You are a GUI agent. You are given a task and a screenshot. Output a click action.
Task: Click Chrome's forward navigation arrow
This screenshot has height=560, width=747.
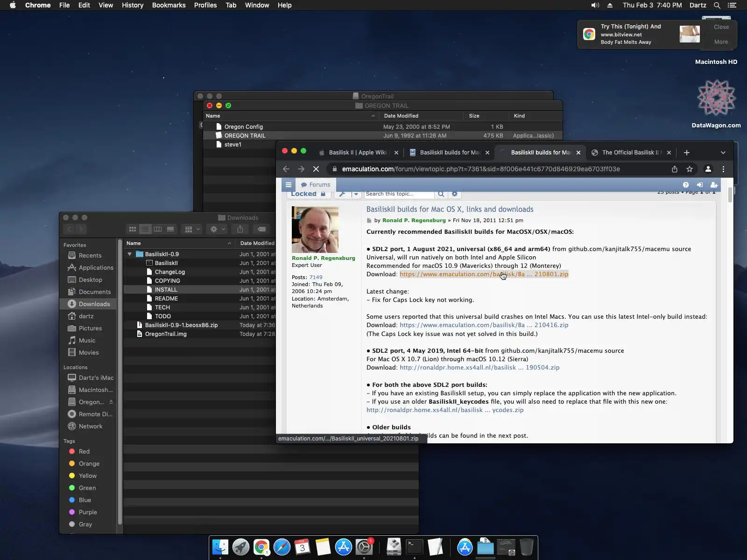coord(301,169)
